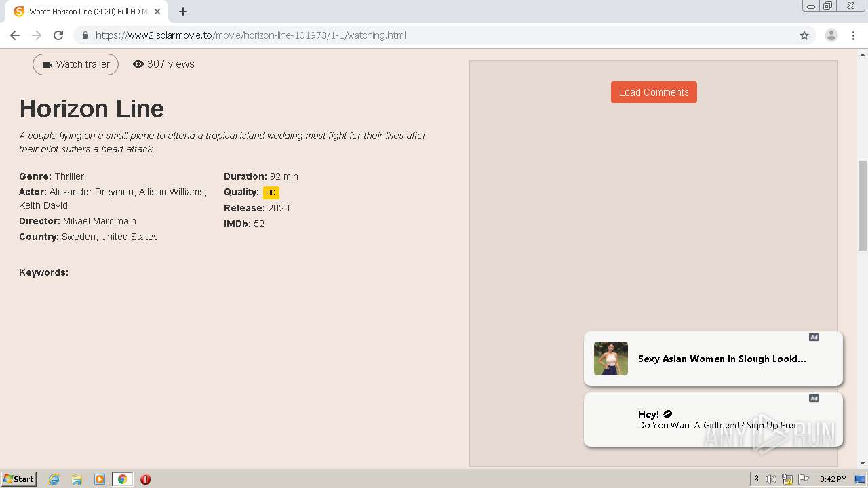Open the Windows Start menu

[19, 479]
